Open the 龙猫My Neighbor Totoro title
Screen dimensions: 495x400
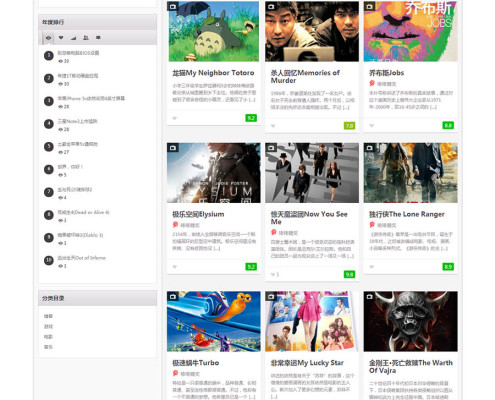tap(213, 73)
